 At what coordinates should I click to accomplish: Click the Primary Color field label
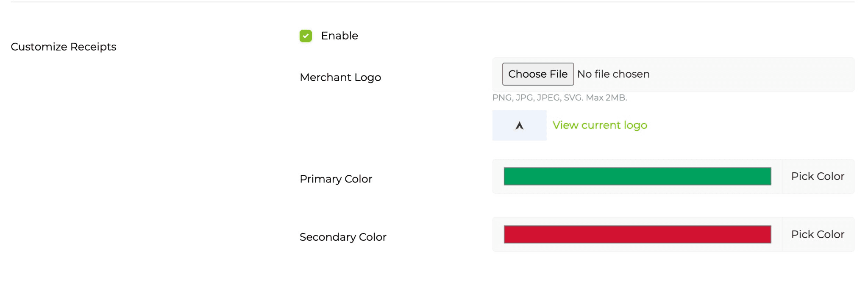coord(336,179)
